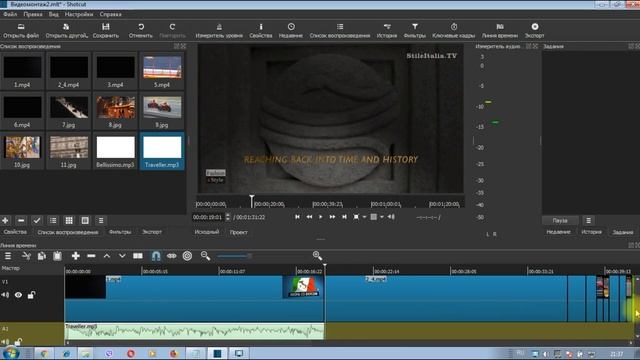Click the current timecode field in the player

[208, 217]
